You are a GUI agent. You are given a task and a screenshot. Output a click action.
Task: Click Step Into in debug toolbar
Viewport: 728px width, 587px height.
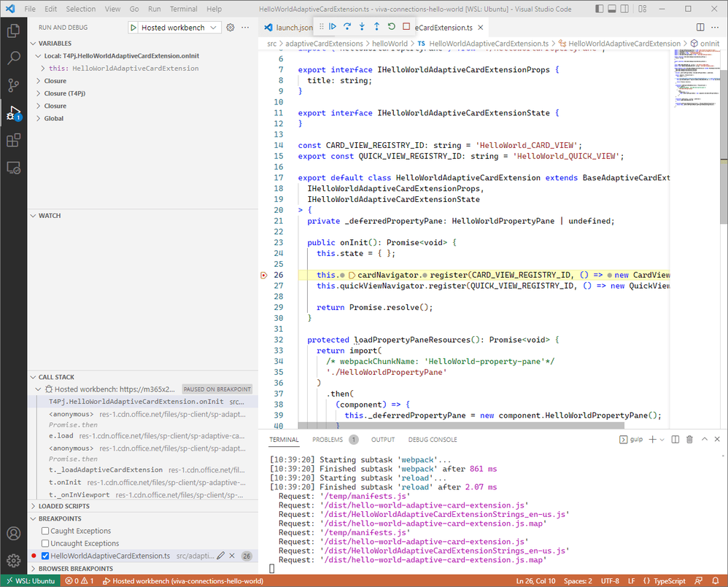(362, 27)
